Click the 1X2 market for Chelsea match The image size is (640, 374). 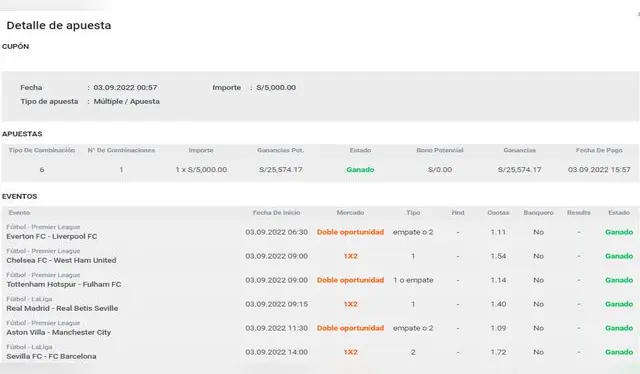pos(350,256)
